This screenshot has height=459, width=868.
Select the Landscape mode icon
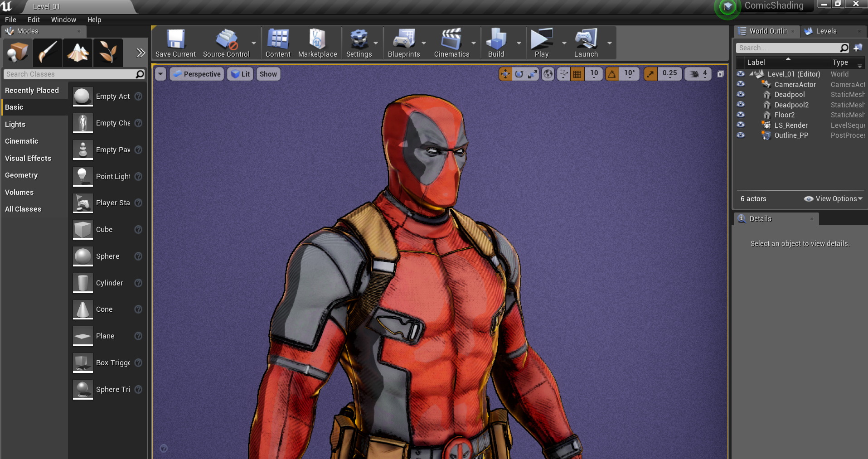tap(78, 53)
